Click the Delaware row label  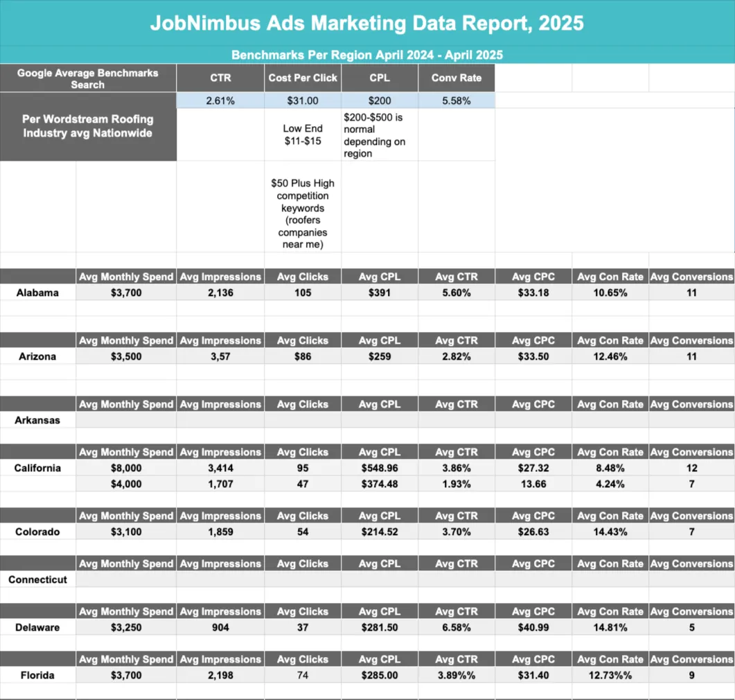(x=37, y=627)
